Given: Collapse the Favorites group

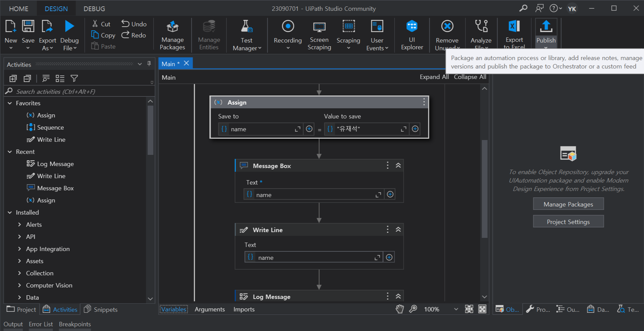Looking at the screenshot, I should (10, 103).
